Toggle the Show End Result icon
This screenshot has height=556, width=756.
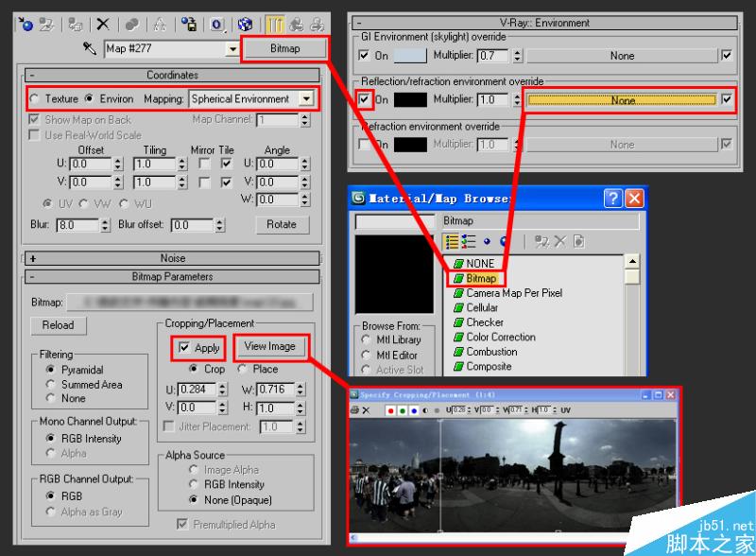pos(274,25)
